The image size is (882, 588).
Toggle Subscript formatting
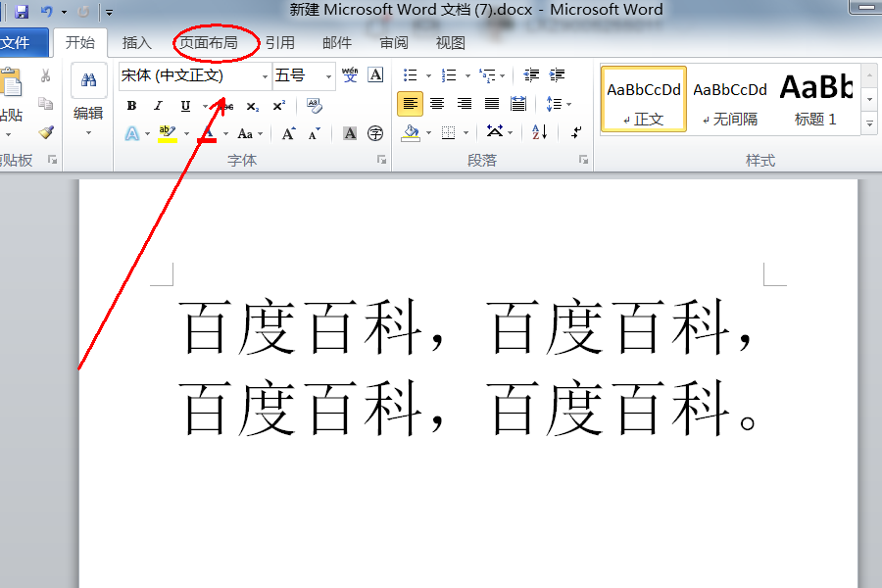253,106
